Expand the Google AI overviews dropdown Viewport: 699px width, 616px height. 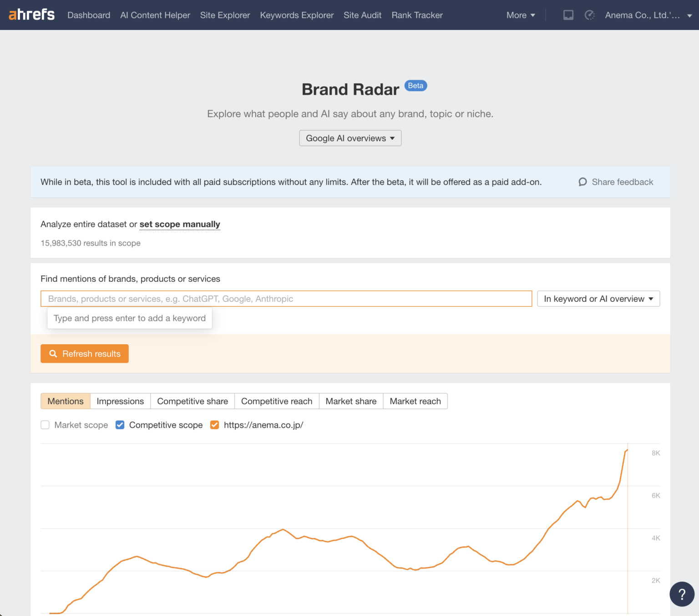(x=350, y=138)
